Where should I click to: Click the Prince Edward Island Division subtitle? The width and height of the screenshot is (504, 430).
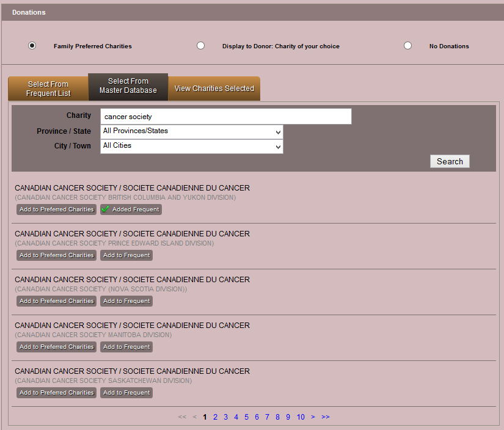pyautogui.click(x=114, y=243)
